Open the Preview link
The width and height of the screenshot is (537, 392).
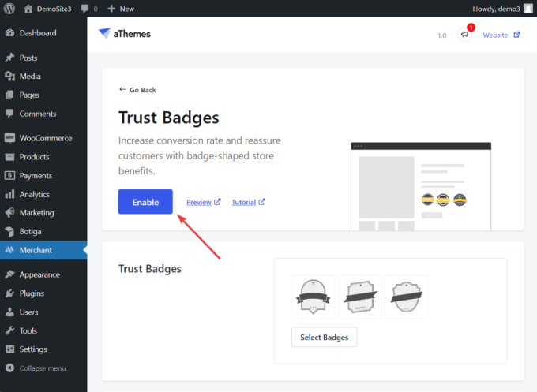204,202
